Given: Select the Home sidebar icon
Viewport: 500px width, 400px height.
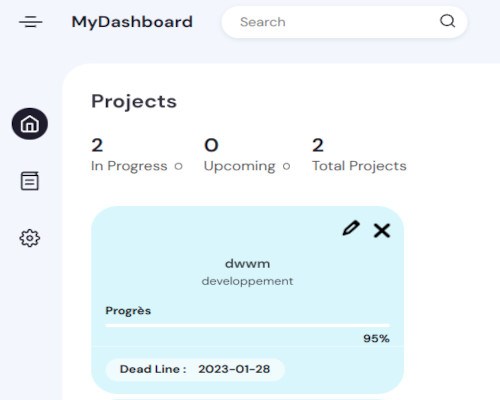Looking at the screenshot, I should click(x=30, y=124).
